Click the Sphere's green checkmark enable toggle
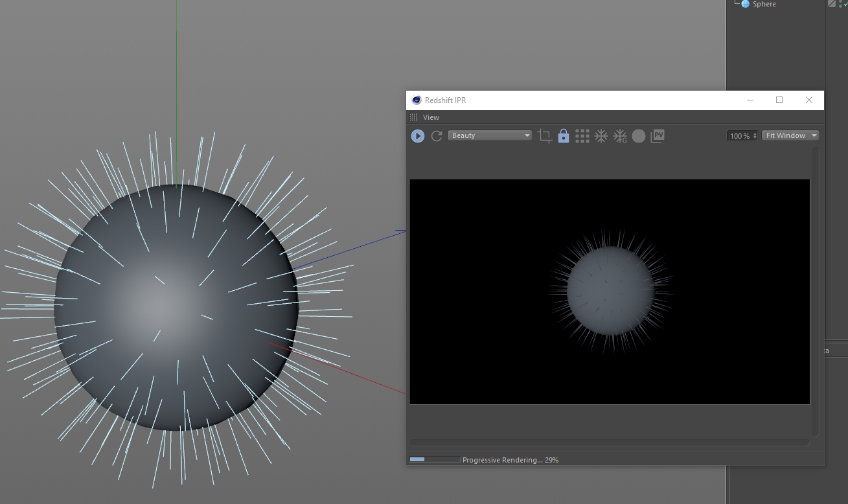This screenshot has width=848, height=504. click(845, 4)
